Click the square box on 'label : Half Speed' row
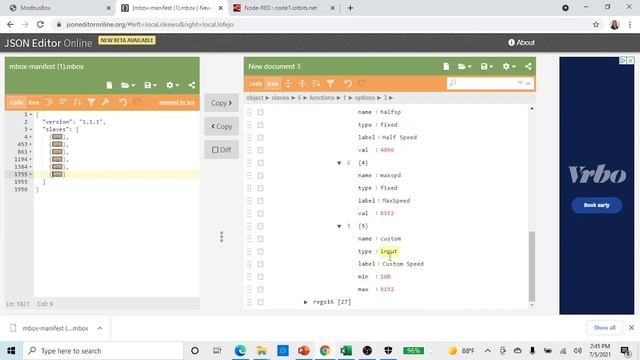The width and height of the screenshot is (640, 360). pyautogui.click(x=260, y=138)
